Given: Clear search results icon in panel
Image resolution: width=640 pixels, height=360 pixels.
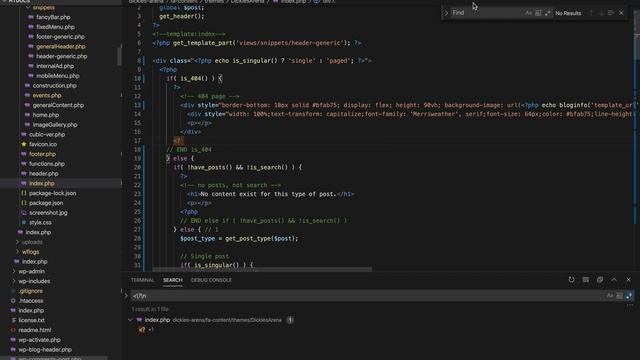Looking at the screenshot, I should click(x=586, y=280).
